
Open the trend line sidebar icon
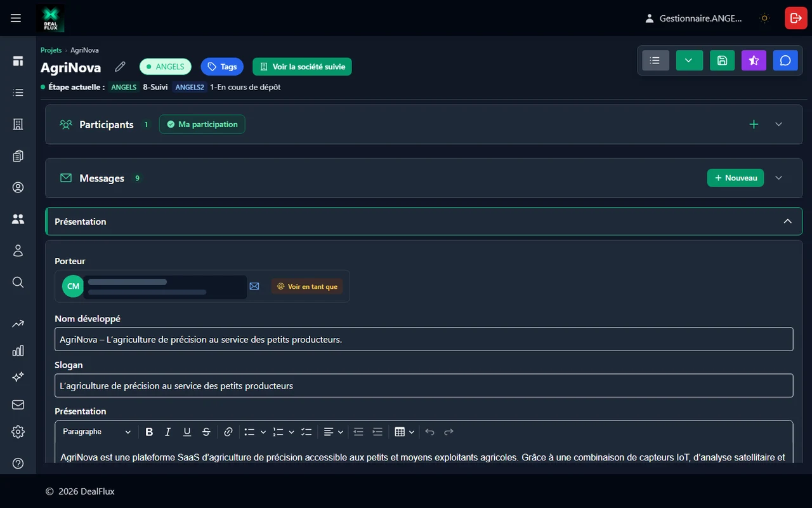pyautogui.click(x=18, y=324)
